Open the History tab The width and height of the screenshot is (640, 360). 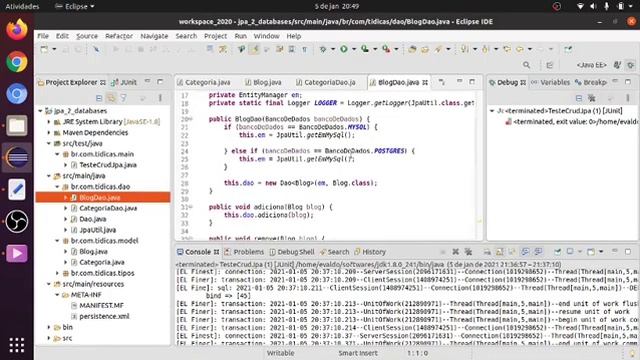tap(370, 252)
